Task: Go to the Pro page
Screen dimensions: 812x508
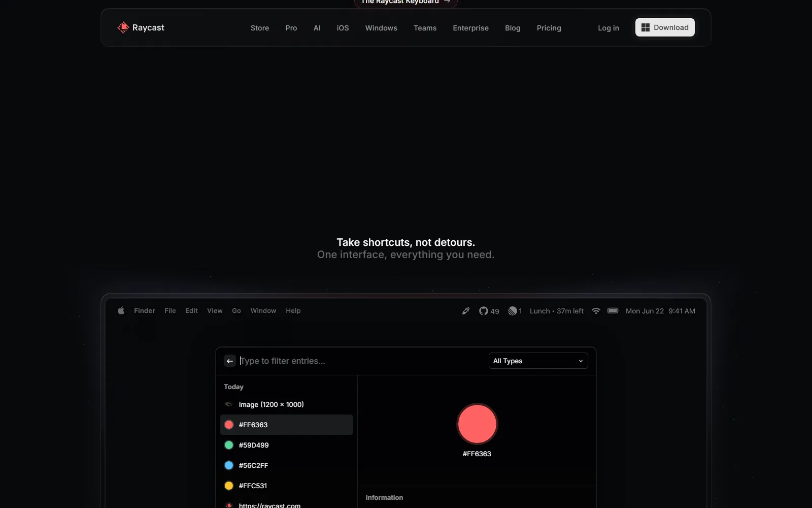Action: point(291,28)
